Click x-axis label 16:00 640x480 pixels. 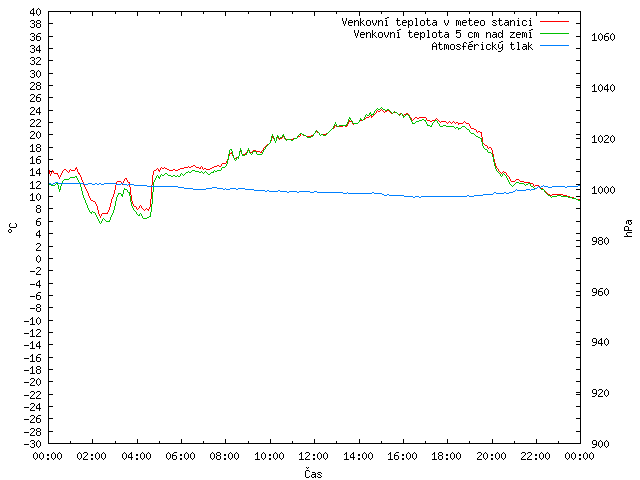(402, 456)
